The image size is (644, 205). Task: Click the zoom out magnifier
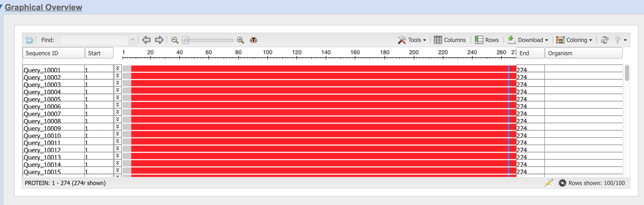174,40
